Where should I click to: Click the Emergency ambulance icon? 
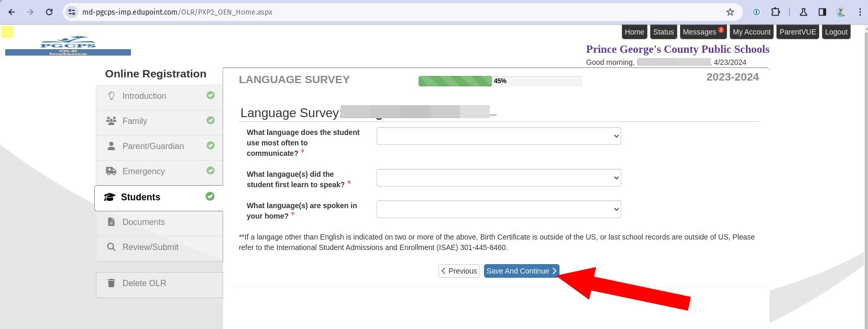click(111, 171)
